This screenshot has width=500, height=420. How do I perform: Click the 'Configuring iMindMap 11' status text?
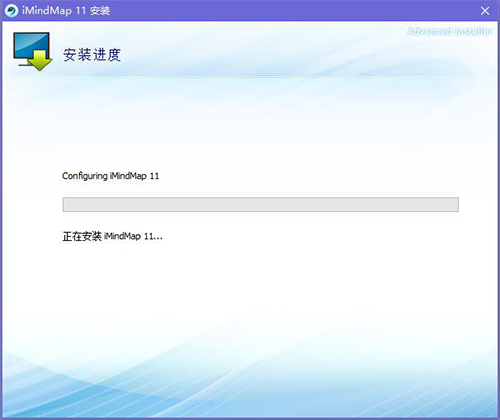(x=111, y=176)
